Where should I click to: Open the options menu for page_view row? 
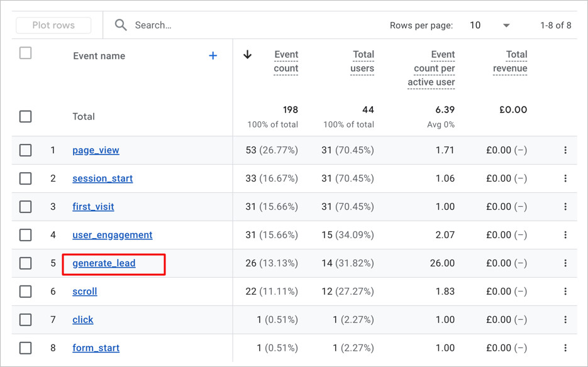(565, 150)
